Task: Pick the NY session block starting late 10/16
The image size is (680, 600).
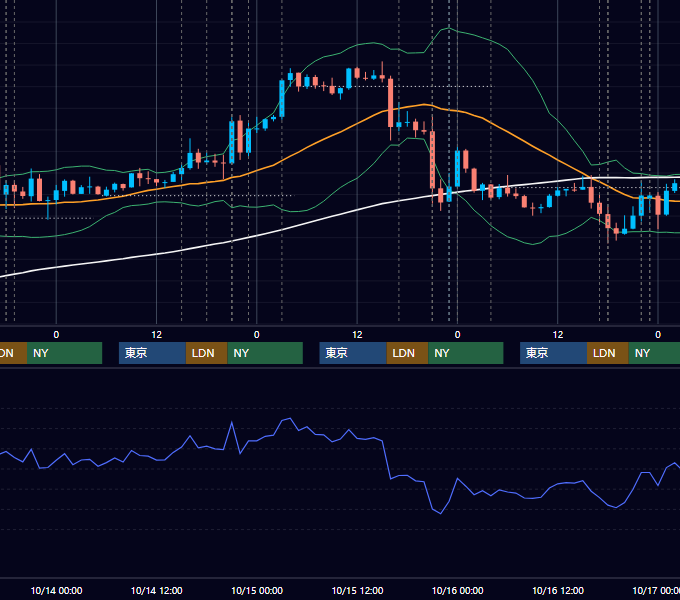Action: click(x=654, y=353)
